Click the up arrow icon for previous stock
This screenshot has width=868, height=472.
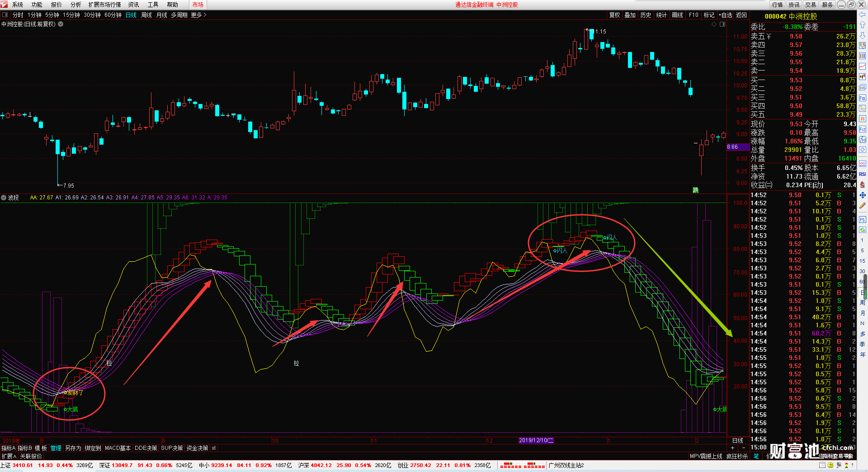point(863,25)
